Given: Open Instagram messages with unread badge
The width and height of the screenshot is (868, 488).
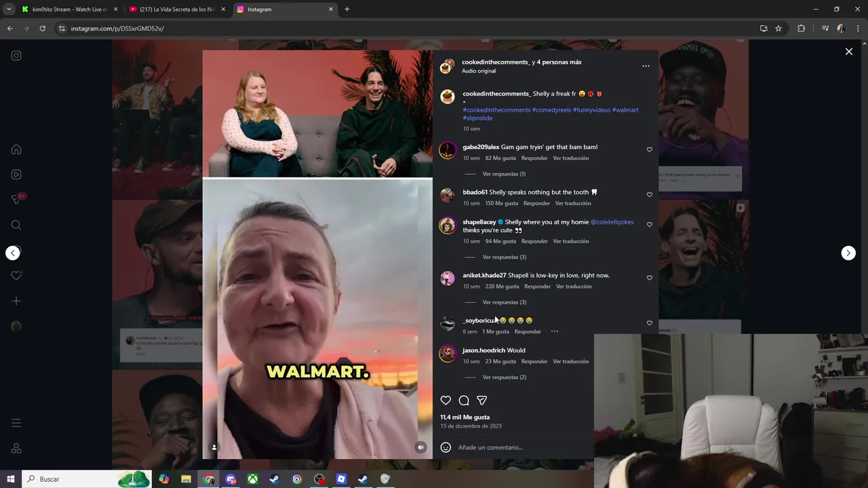Looking at the screenshot, I should click(17, 199).
